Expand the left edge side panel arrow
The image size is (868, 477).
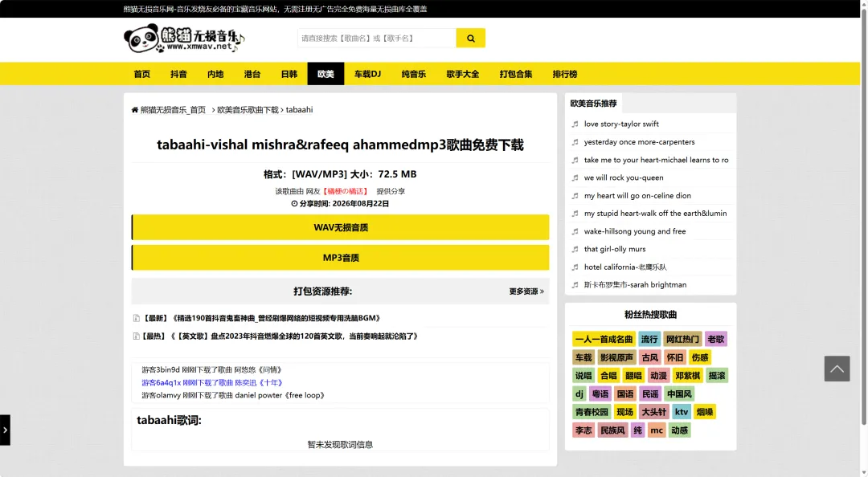[x=5, y=430]
